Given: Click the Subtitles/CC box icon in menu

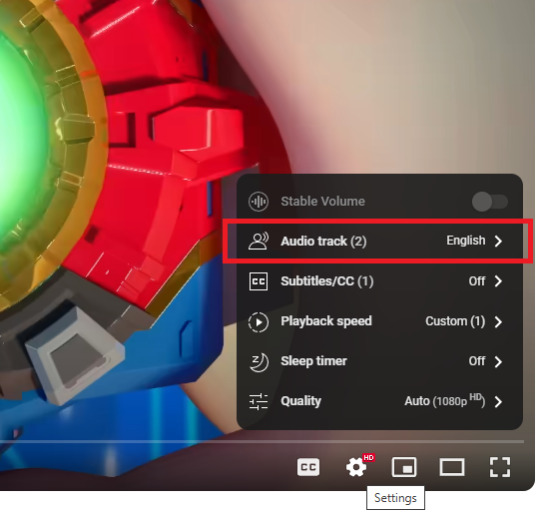Looking at the screenshot, I should (258, 281).
